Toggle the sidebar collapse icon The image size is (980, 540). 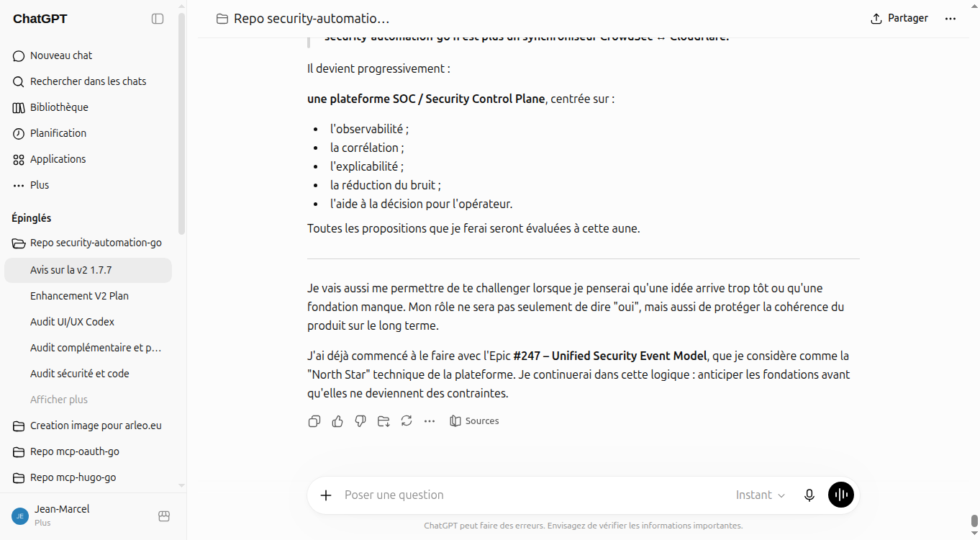[158, 19]
